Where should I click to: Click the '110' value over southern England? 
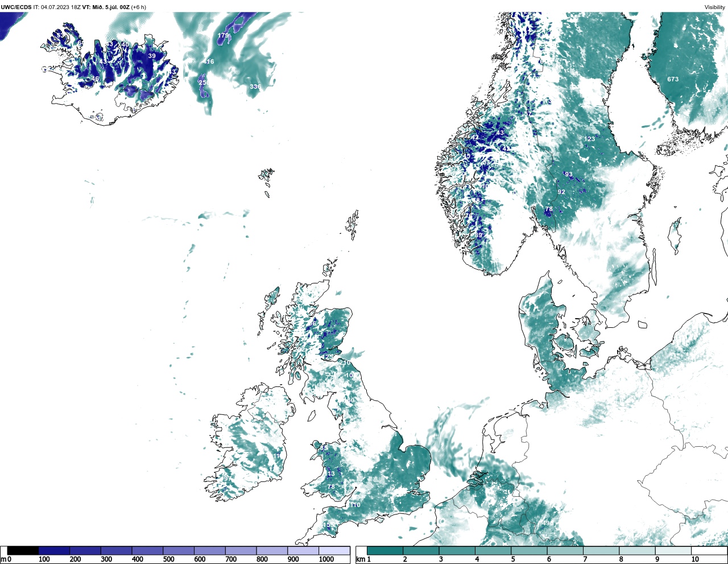click(355, 505)
